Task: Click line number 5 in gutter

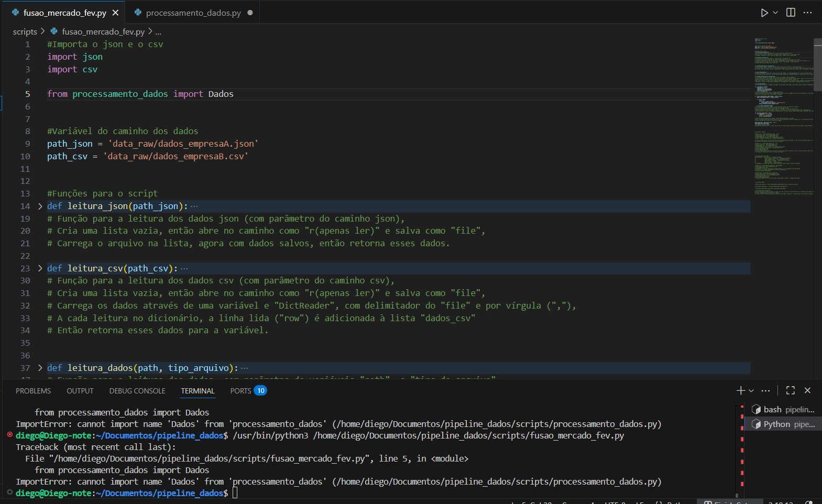Action: pyautogui.click(x=27, y=94)
